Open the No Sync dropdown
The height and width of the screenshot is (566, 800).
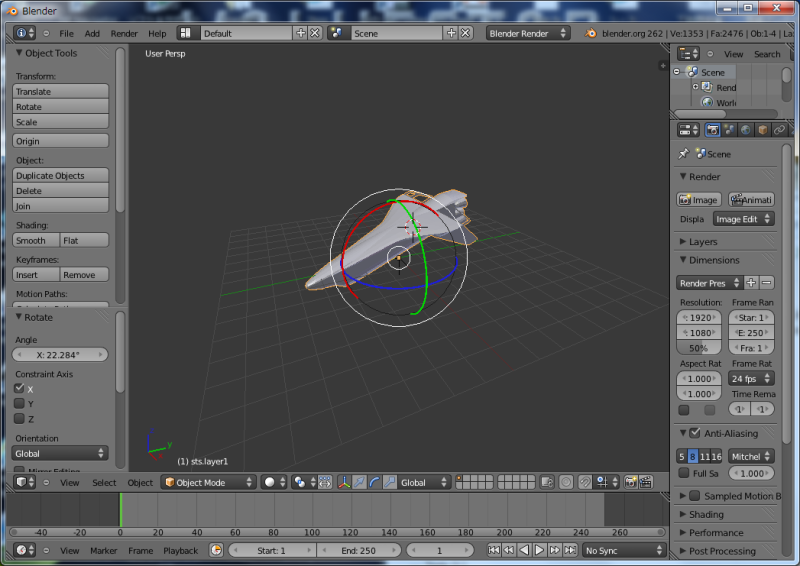click(624, 550)
